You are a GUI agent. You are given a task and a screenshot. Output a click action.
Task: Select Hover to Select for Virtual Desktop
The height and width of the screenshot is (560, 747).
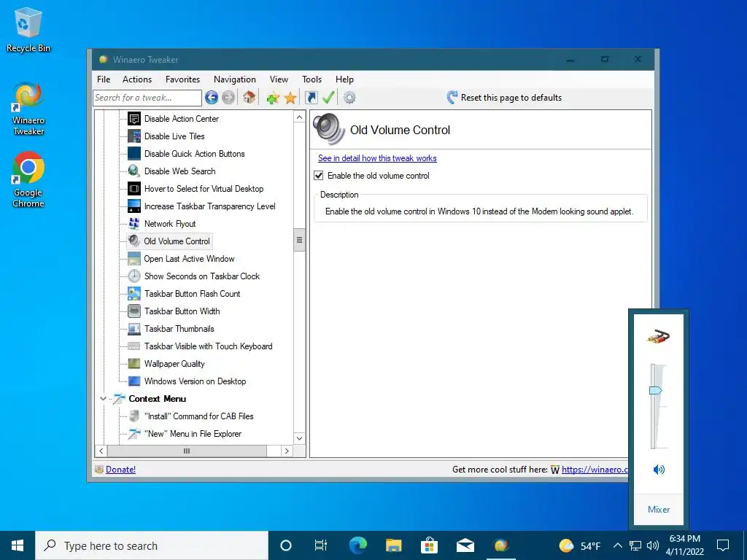tap(204, 189)
